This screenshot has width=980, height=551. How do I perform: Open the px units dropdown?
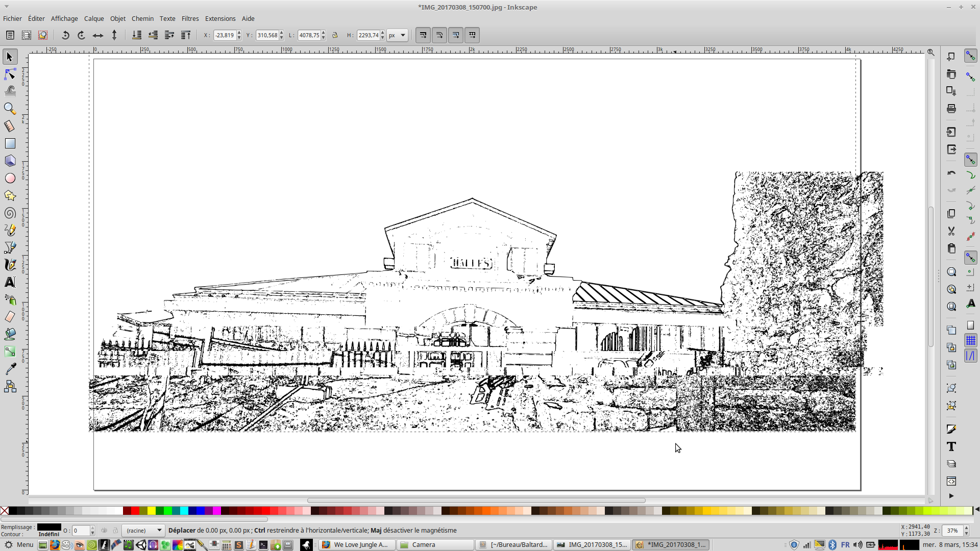click(x=397, y=35)
